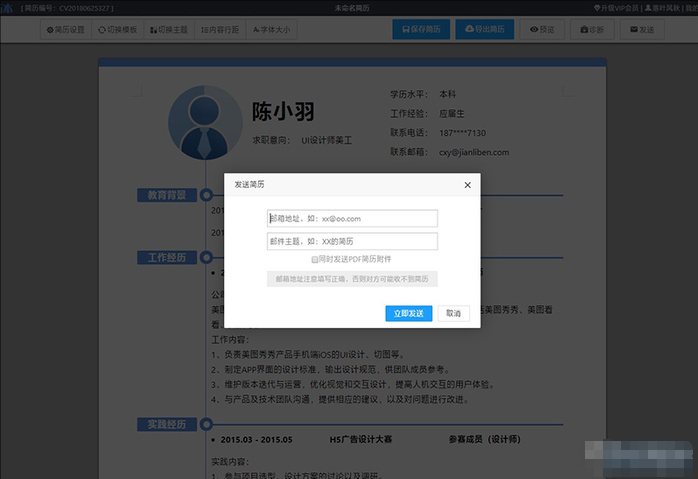Click the 邮件主题 subject input field
The width and height of the screenshot is (698, 479).
352,241
